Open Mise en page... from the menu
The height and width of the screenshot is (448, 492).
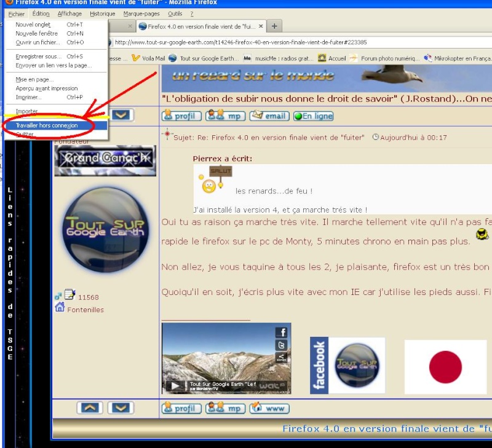tap(57, 80)
